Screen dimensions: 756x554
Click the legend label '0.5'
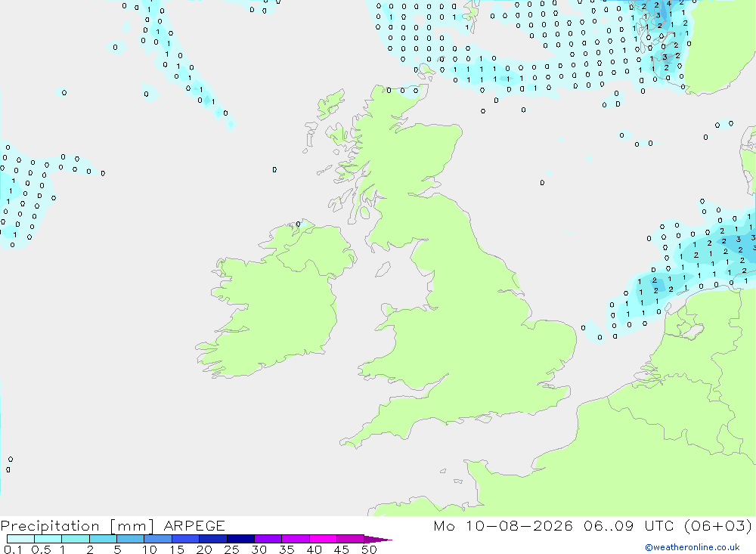(41, 549)
